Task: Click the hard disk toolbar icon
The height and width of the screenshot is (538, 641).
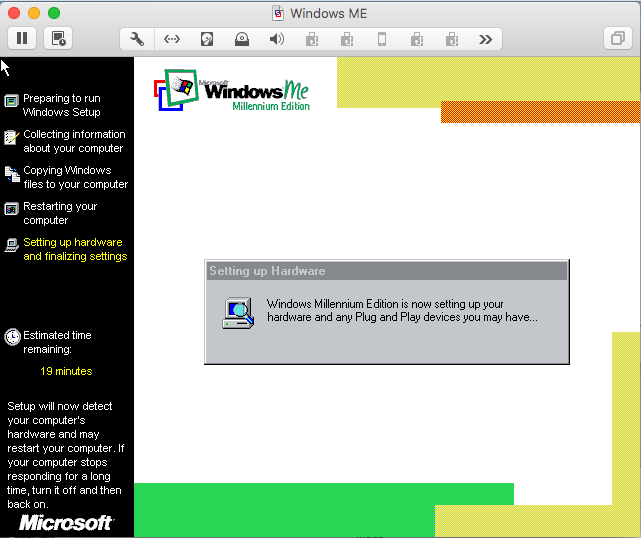Action: [x=207, y=39]
